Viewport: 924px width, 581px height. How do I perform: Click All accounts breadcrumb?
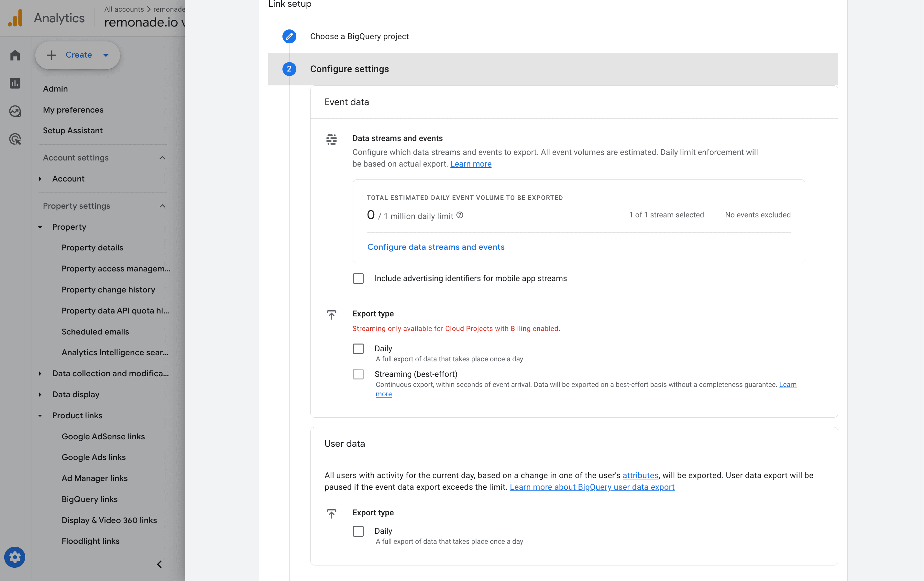(x=124, y=9)
